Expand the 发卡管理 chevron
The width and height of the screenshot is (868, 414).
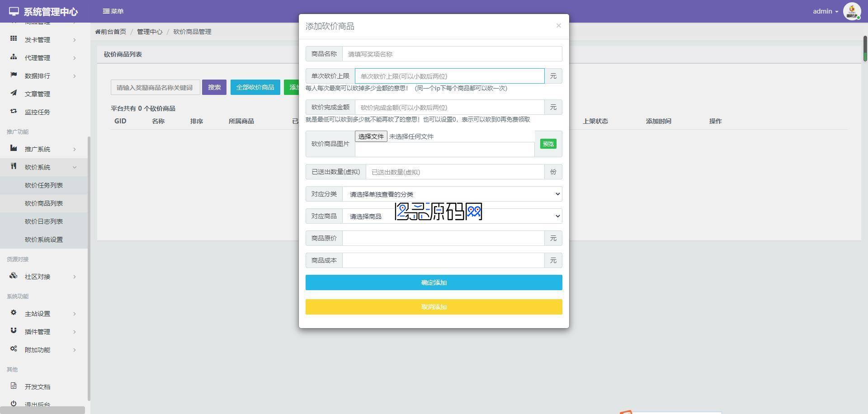(x=75, y=40)
